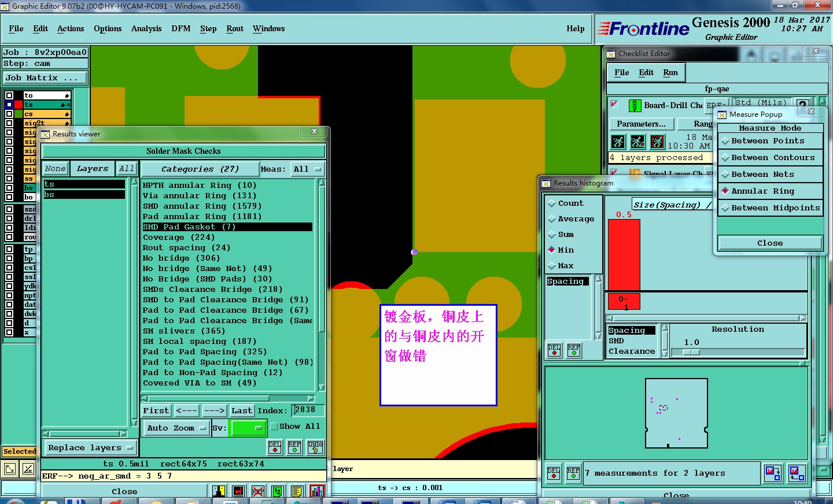Toggle Board-Drill Check checkbox in Checklist Editor
The image size is (833, 504).
tap(614, 104)
